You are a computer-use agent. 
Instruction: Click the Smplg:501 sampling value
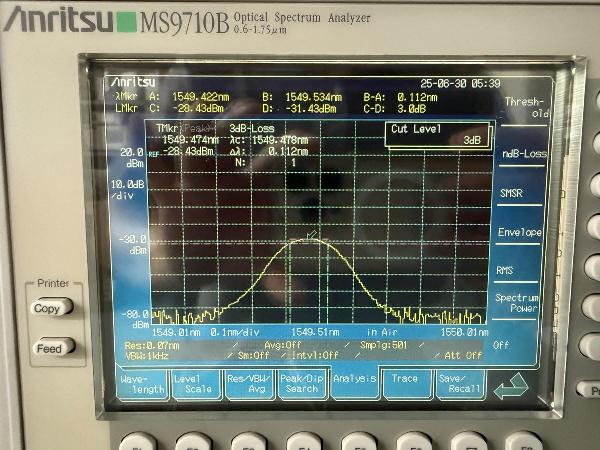[x=384, y=345]
